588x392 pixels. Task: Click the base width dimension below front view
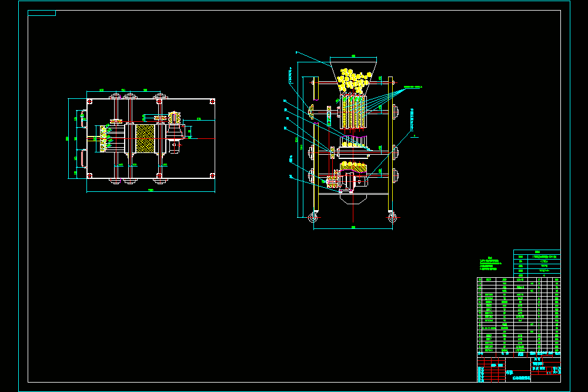click(353, 228)
